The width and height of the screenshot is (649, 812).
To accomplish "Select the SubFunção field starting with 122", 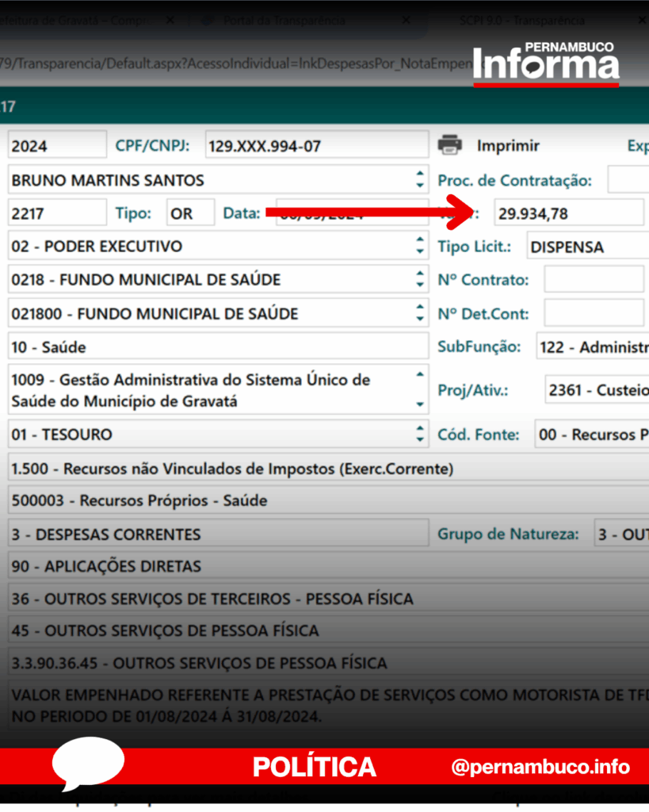I will click(591, 347).
